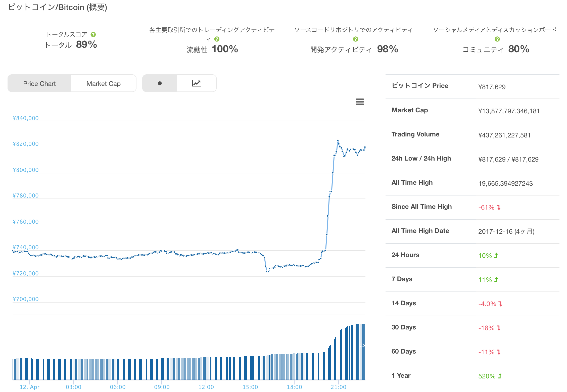Click red down arrow beside -61%

coord(499,207)
